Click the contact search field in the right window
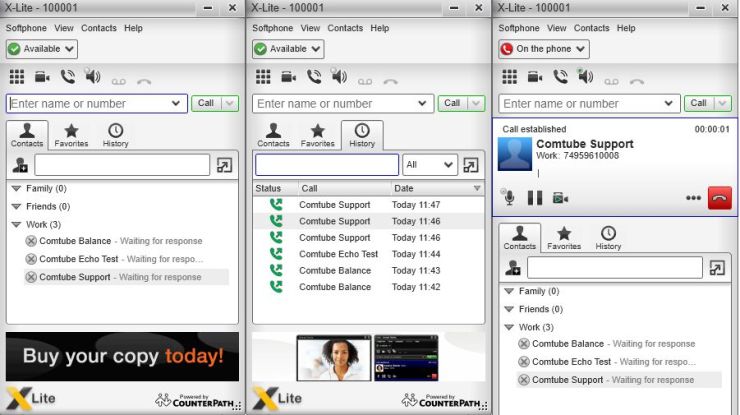Viewport: 740px width, 415px height. (615, 268)
